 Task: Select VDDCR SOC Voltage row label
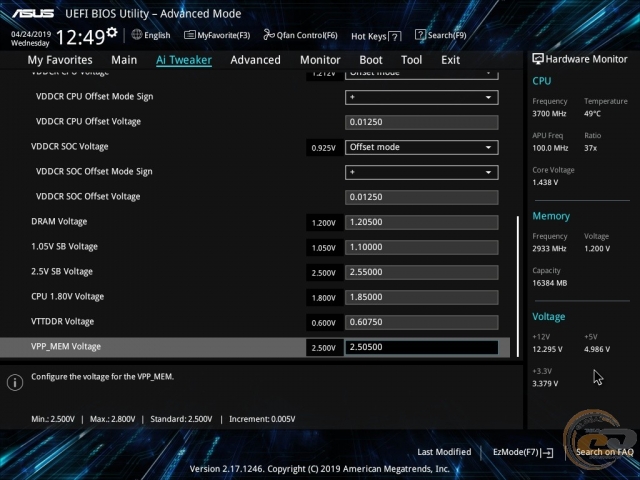tap(70, 147)
